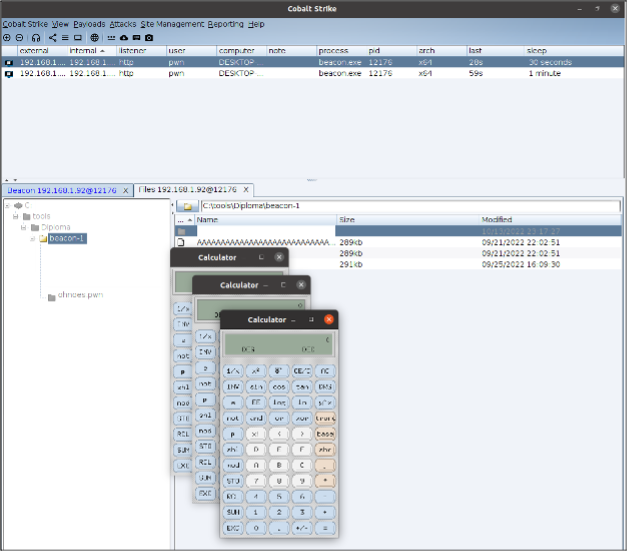Select the beacon session sleeping 1 minute

click(x=312, y=74)
